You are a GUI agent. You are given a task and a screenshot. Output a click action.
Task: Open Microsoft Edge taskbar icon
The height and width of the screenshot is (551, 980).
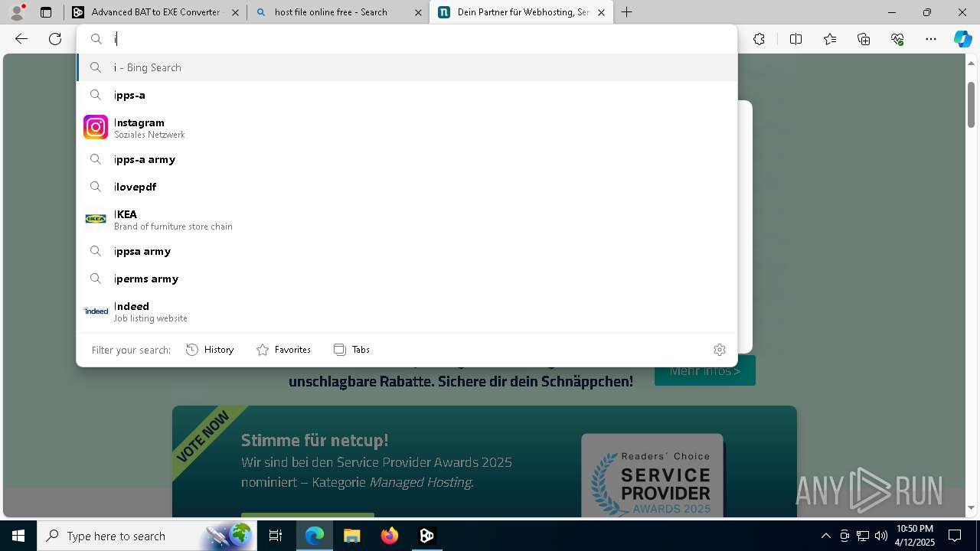pyautogui.click(x=315, y=536)
